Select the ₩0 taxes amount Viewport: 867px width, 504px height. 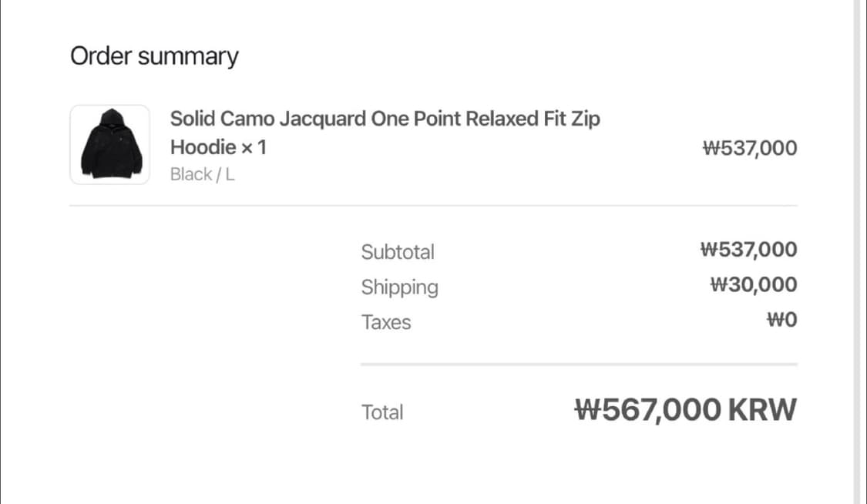(781, 321)
